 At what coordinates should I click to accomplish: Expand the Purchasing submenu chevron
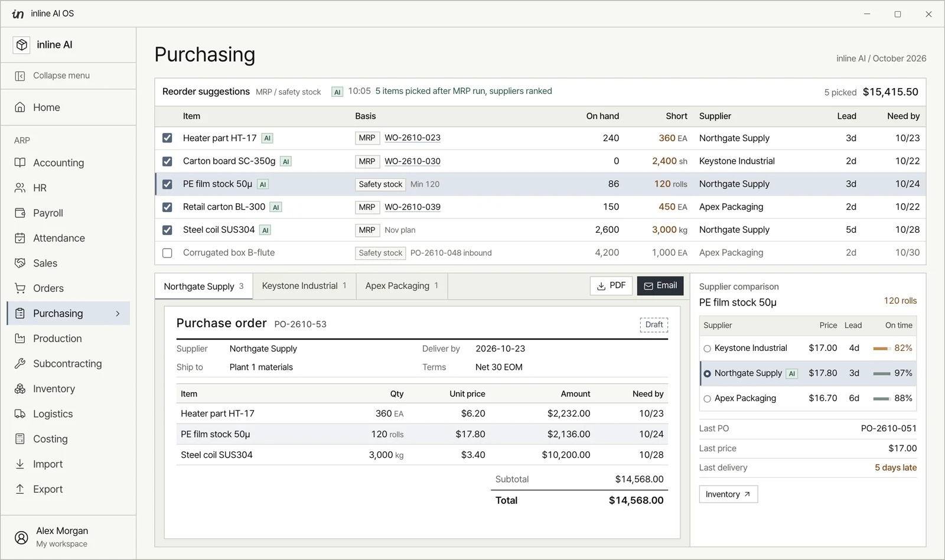pyautogui.click(x=118, y=314)
